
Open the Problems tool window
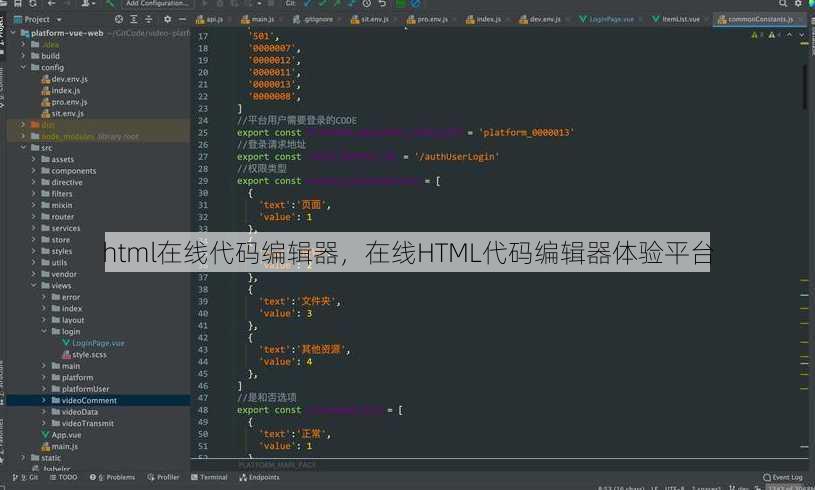(112, 477)
